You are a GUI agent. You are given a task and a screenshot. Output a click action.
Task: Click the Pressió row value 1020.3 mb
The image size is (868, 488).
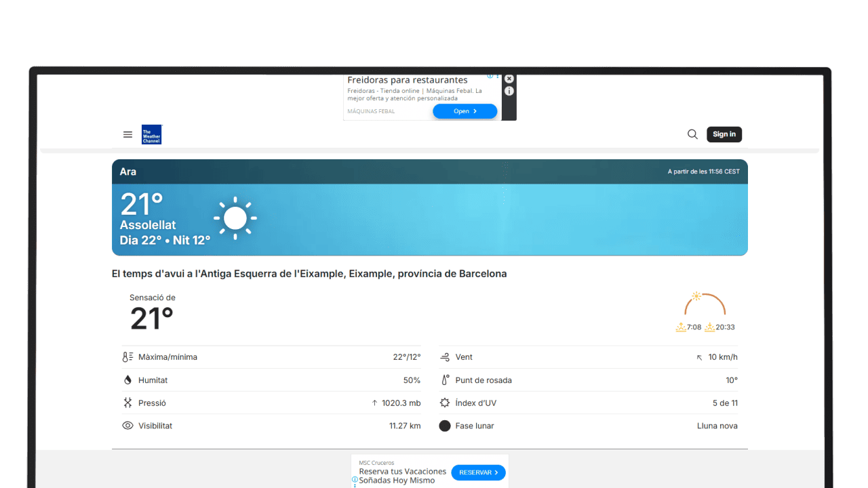(401, 403)
